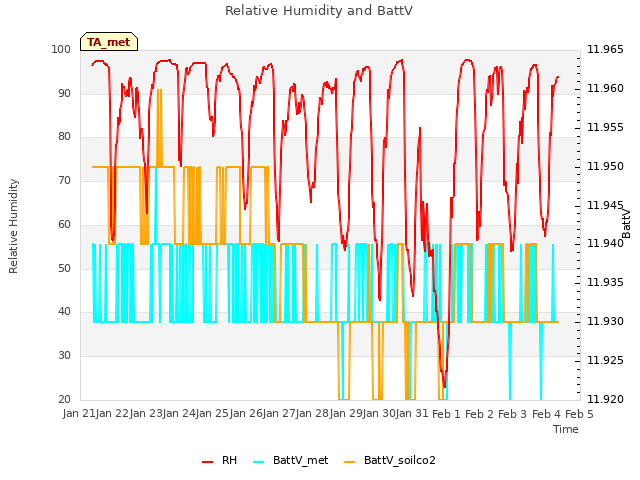This screenshot has height=480, width=640.
Task: Click the 100 humidity axis value
Action: click(x=61, y=49)
